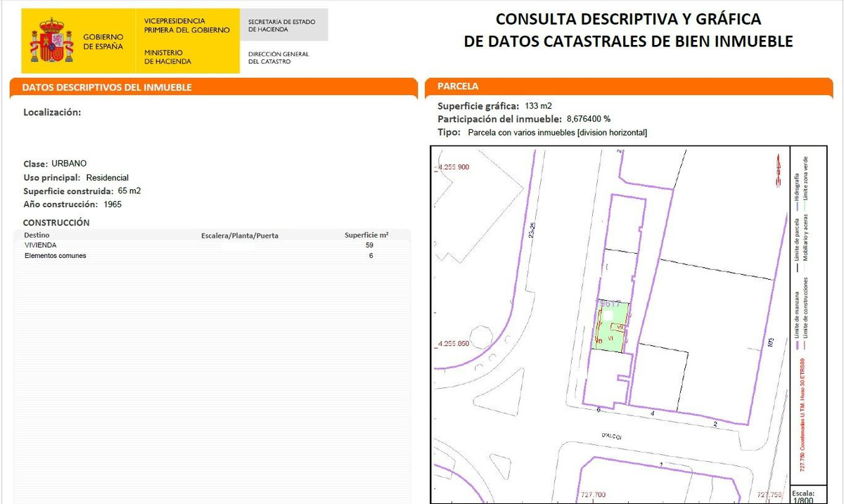The width and height of the screenshot is (844, 504).
Task: Click the CONSULTA DESCRIPTIVA Y GRÁFICA title
Action: [x=629, y=20]
